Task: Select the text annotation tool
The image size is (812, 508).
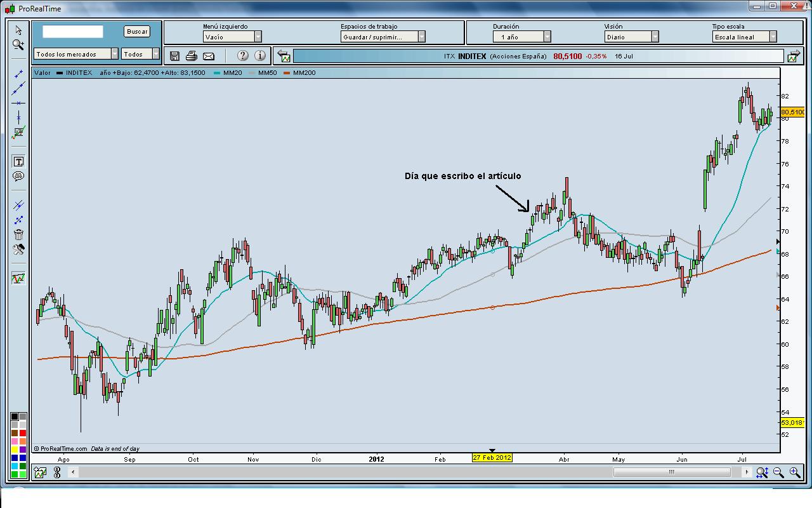Action: point(18,162)
